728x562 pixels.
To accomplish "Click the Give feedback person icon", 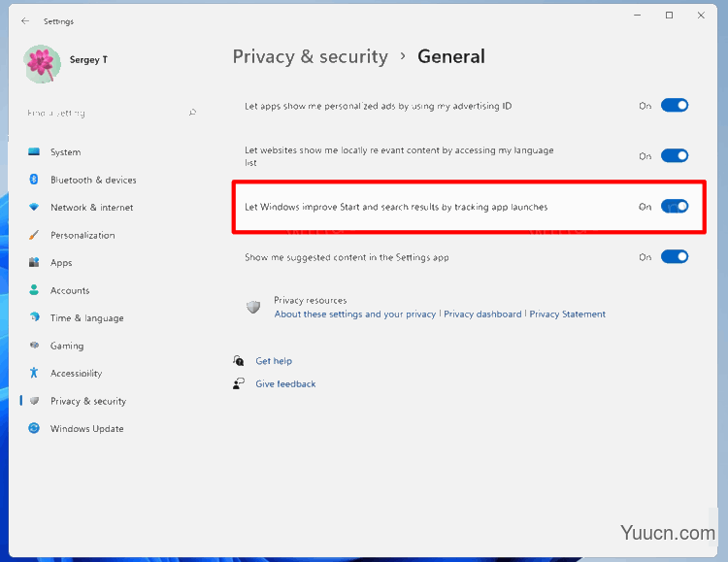I will pos(239,383).
